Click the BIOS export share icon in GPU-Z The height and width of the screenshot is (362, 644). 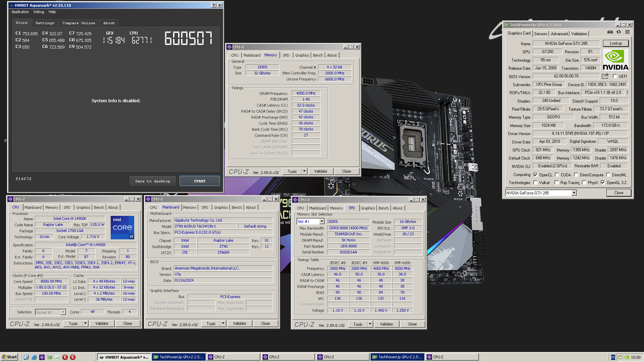pyautogui.click(x=605, y=76)
